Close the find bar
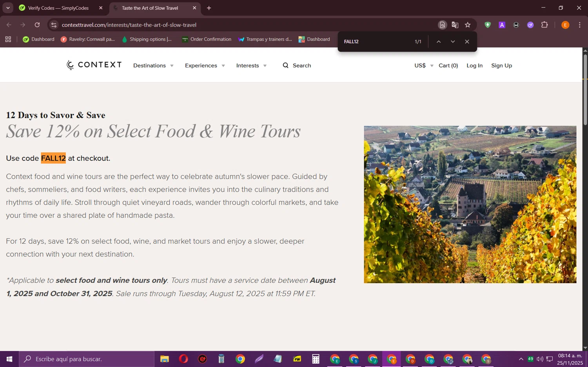The width and height of the screenshot is (588, 367). [467, 42]
